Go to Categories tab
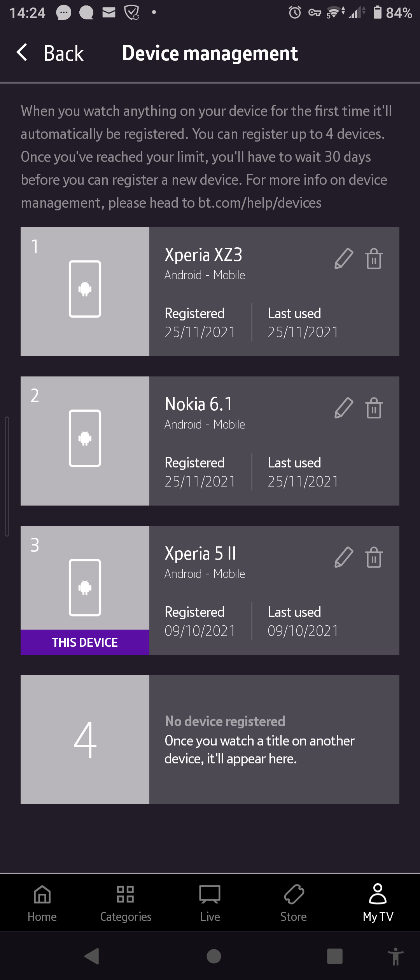 pyautogui.click(x=126, y=903)
